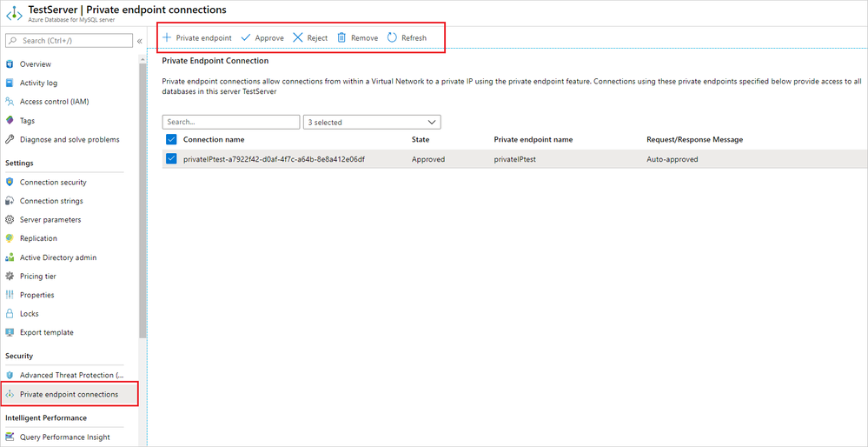This screenshot has width=868, height=447.
Task: Open Properties menu item
Action: (37, 295)
